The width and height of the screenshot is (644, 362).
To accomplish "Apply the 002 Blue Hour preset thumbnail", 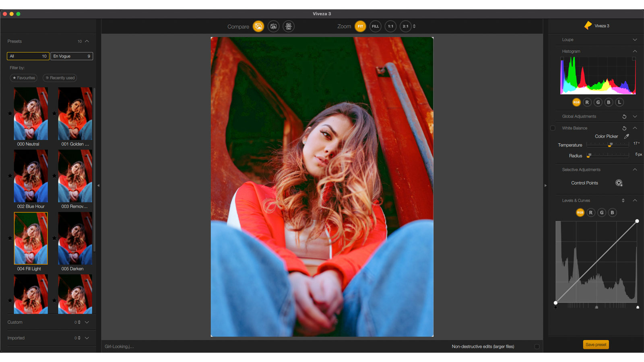I will [x=31, y=176].
